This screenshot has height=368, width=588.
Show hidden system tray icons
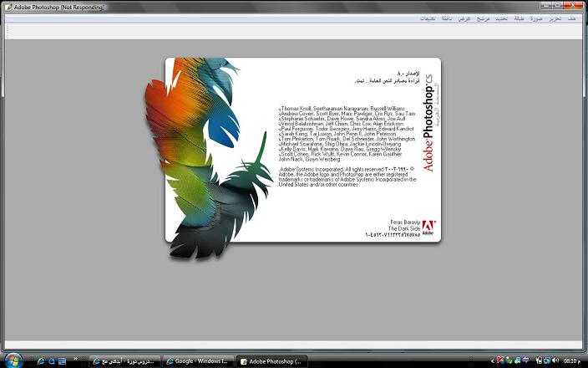coord(492,360)
